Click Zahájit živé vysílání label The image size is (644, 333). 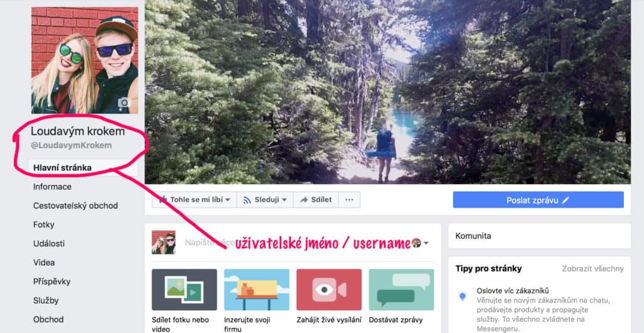pyautogui.click(x=329, y=320)
